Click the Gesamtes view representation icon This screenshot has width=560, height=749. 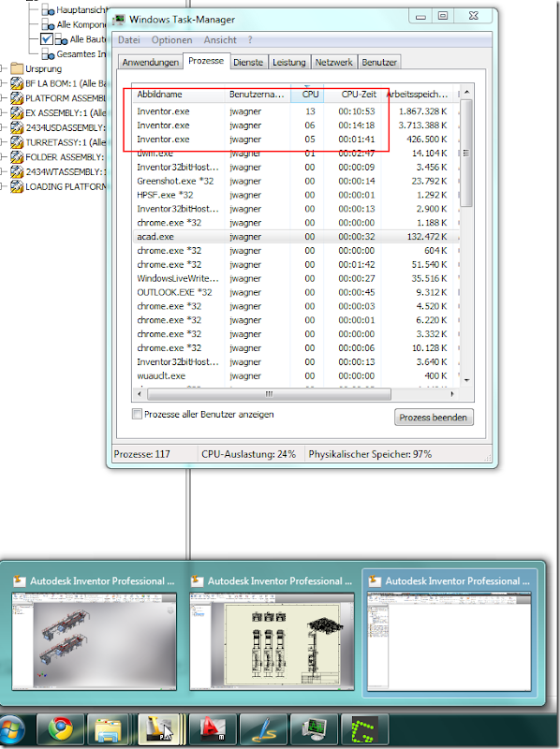48,54
